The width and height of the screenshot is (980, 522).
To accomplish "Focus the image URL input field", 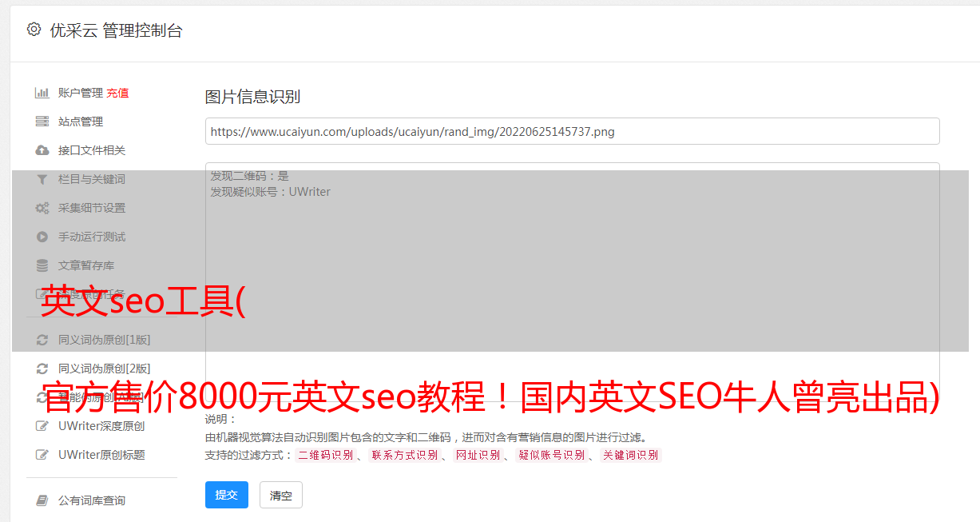I will coord(572,131).
